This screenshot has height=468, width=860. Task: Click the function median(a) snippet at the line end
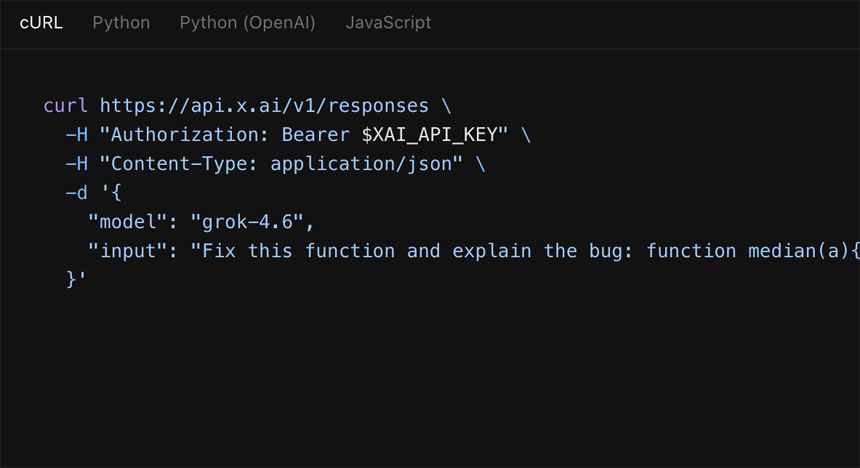(x=752, y=251)
